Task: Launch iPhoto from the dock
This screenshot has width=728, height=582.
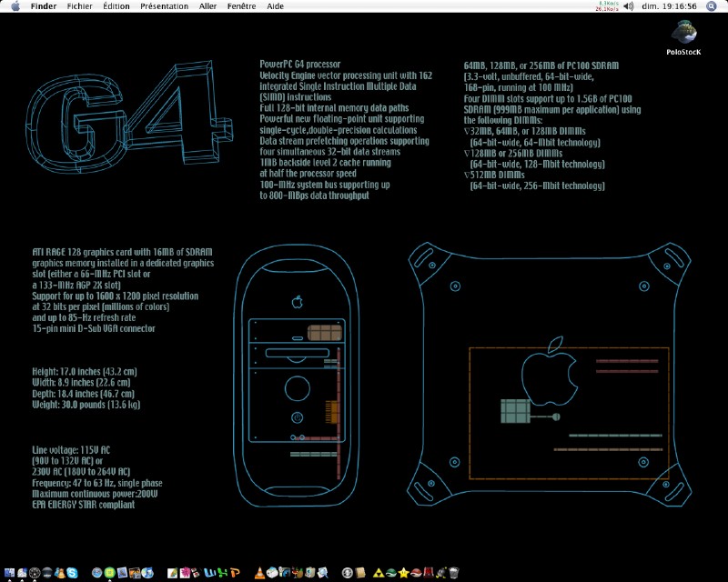Action: 135,573
